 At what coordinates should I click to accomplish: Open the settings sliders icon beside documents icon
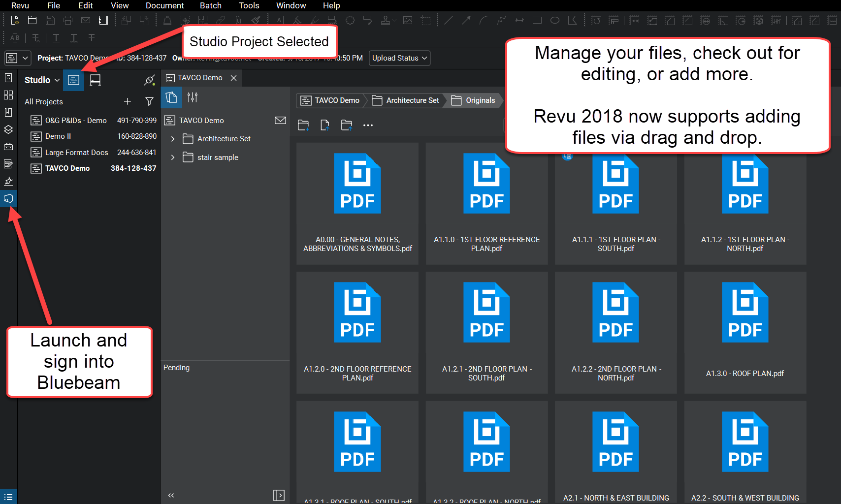point(192,97)
